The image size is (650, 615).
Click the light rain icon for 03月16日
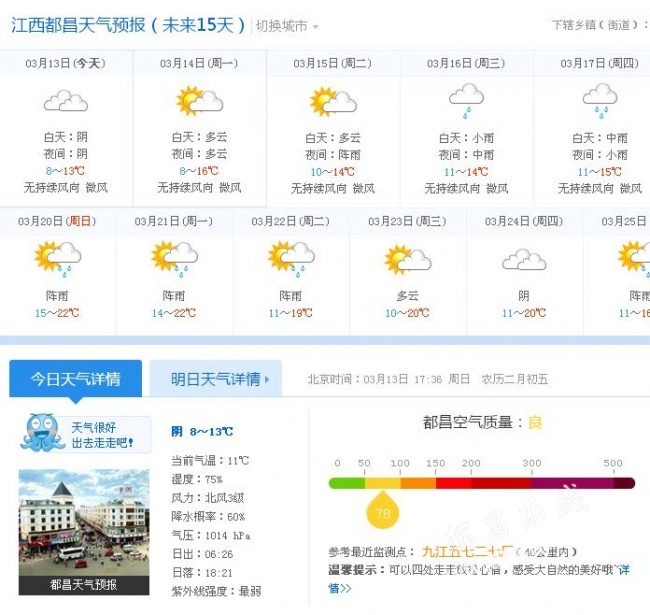pyautogui.click(x=466, y=101)
